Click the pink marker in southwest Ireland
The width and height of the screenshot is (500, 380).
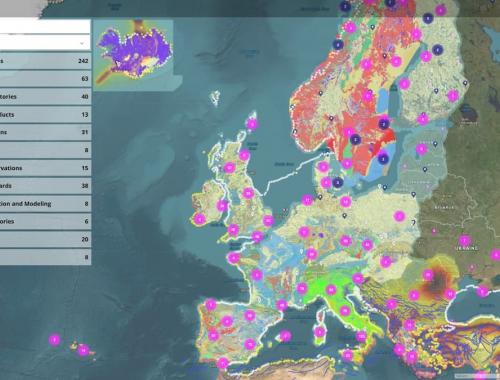tap(200, 219)
